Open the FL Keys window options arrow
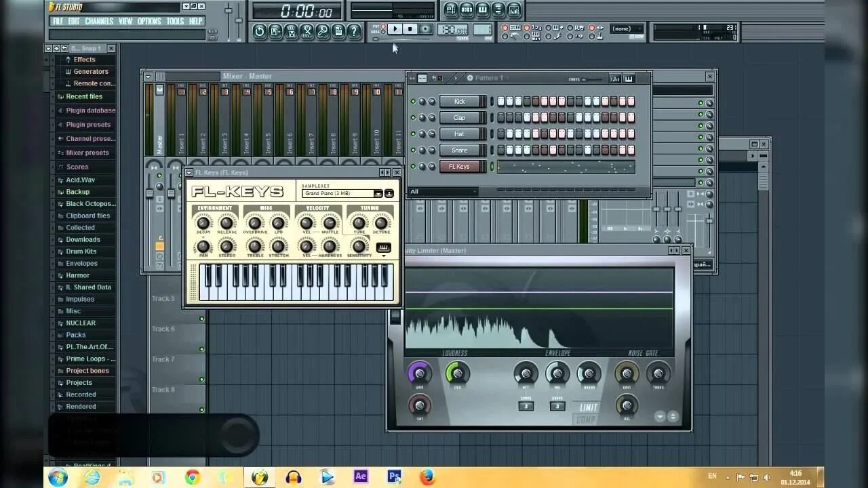This screenshot has width=868, height=488. [189, 173]
